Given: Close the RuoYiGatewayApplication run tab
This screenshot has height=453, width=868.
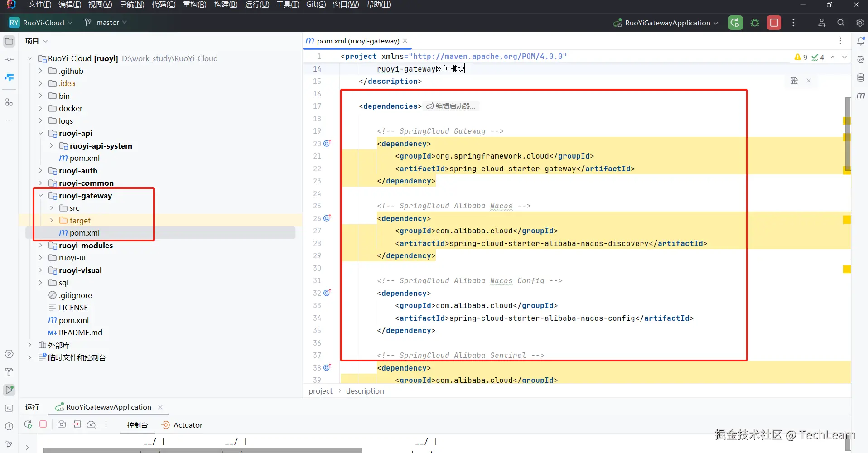Looking at the screenshot, I should [x=160, y=407].
